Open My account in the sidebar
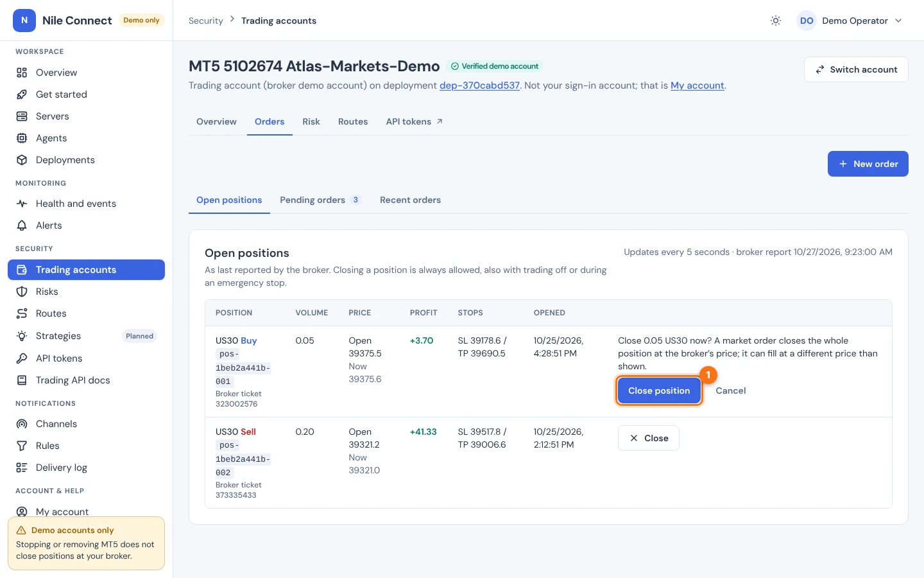924x578 pixels. 86,512
